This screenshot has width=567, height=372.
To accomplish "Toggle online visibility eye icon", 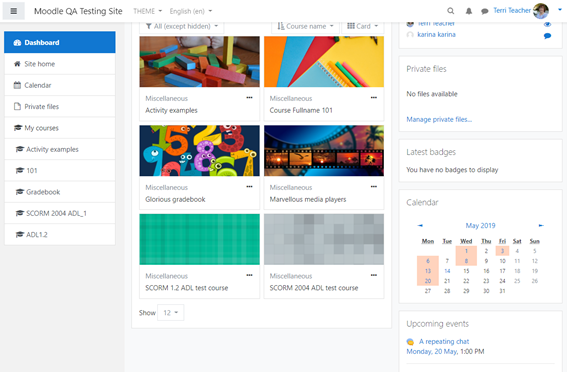I will pos(547,25).
